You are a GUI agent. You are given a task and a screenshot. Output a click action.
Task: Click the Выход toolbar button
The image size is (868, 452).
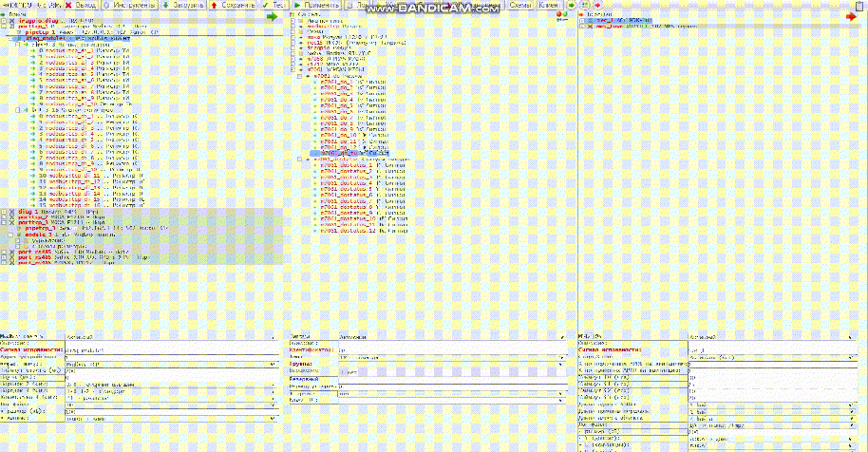coord(81,5)
